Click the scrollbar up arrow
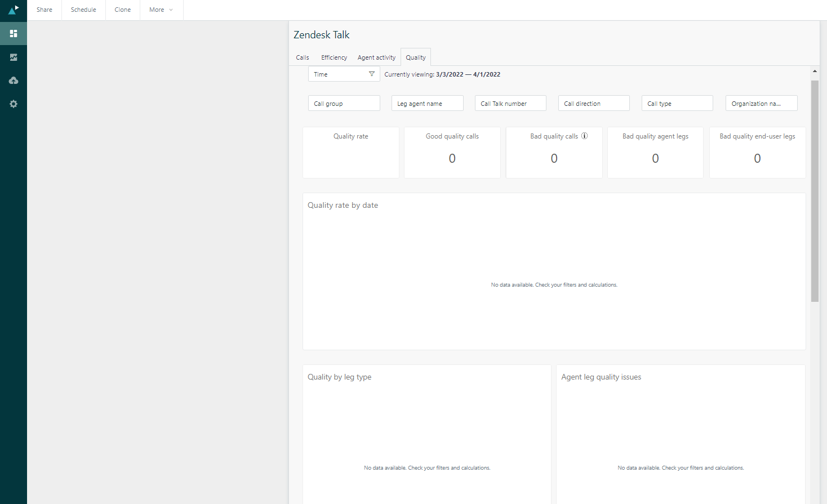This screenshot has width=827, height=504. [815, 71]
